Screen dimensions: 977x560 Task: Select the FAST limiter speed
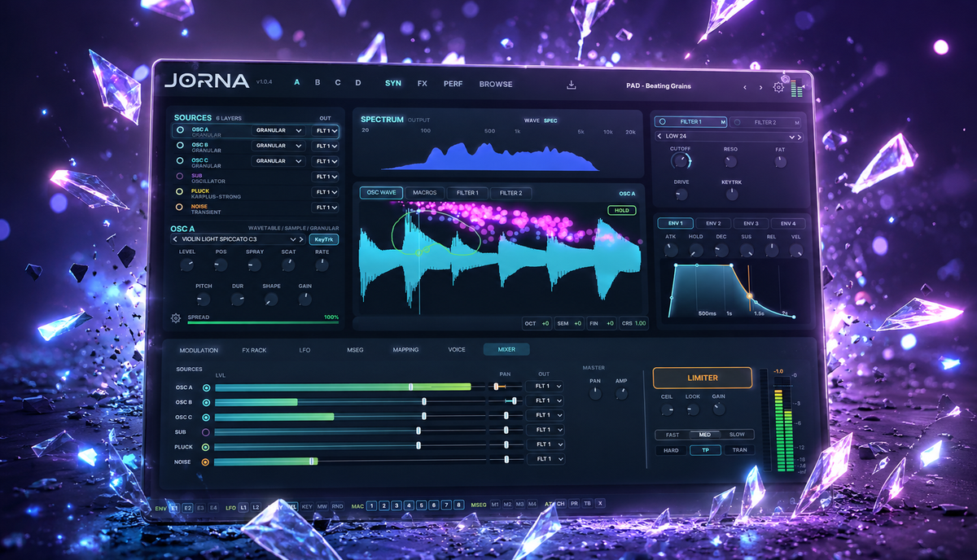(673, 435)
